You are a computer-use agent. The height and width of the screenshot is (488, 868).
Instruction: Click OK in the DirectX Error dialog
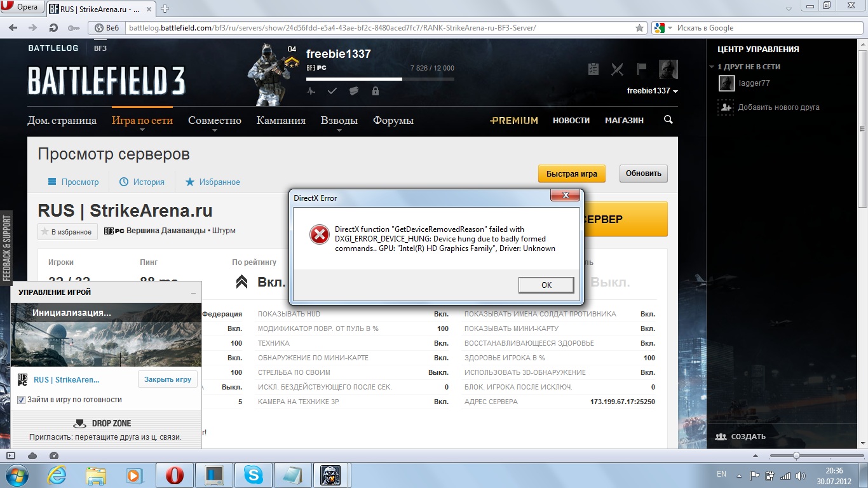(x=546, y=285)
